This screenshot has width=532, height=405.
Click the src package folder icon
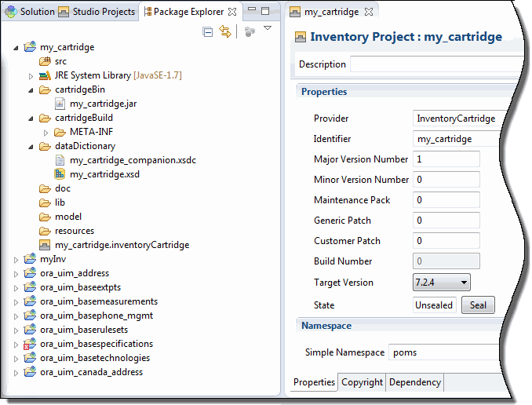click(x=45, y=61)
